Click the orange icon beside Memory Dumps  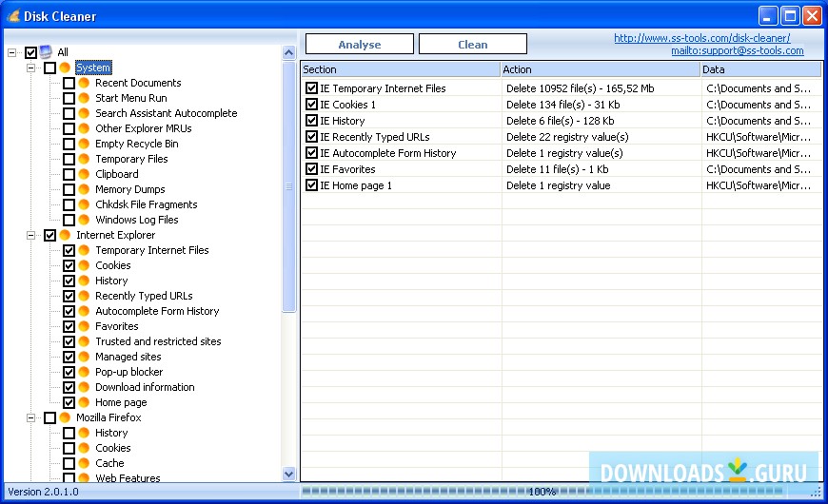click(x=84, y=189)
